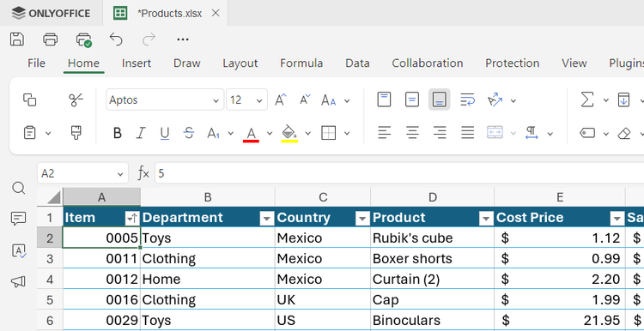
Task: Open the Comments panel in left sidebar
Action: pos(19,219)
